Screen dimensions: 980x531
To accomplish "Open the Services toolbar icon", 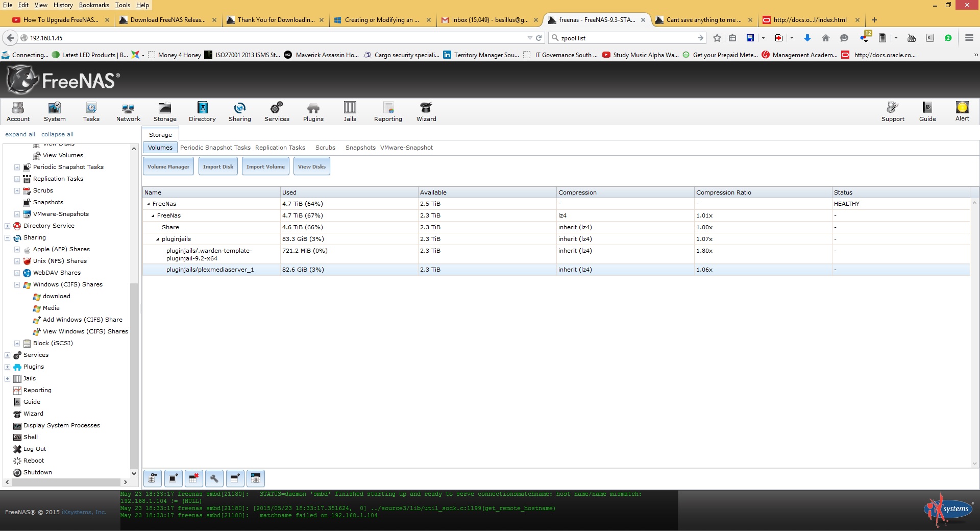I will point(277,111).
